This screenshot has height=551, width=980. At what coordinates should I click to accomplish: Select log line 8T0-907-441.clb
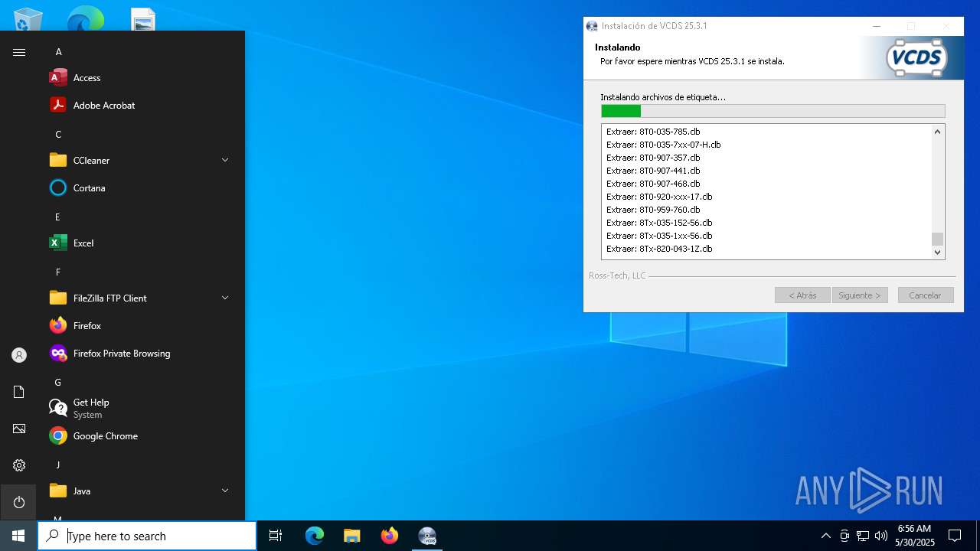coord(653,171)
